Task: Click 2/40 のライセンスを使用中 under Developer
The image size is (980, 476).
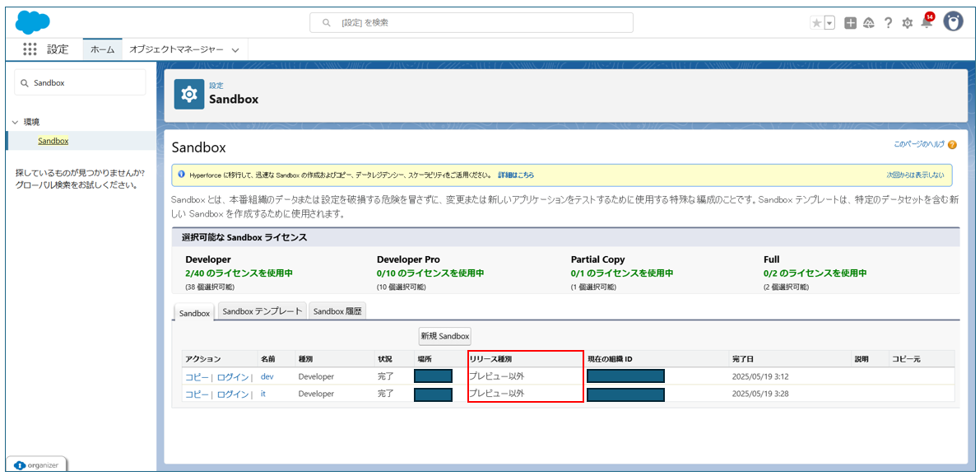Action: tap(239, 273)
